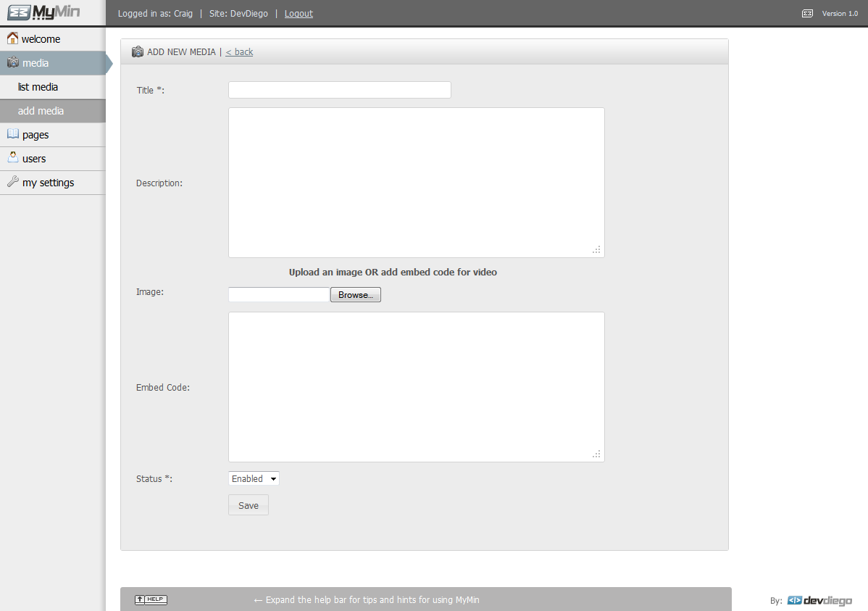
Task: Open the welcome menu item
Action: tap(41, 39)
